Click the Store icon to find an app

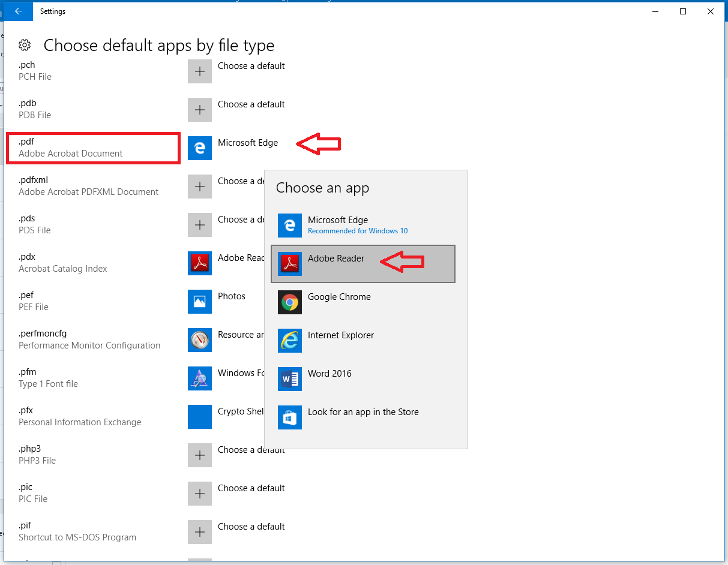click(x=290, y=417)
